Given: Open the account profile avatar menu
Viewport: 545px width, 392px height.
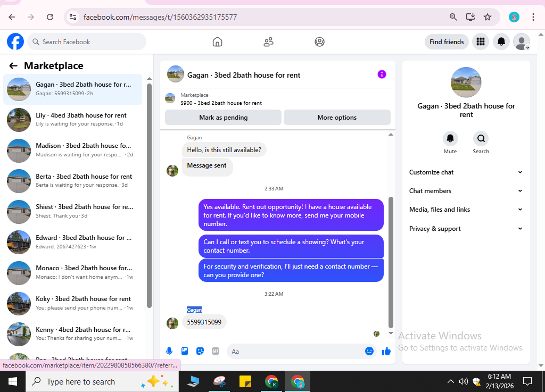Looking at the screenshot, I should point(522,42).
